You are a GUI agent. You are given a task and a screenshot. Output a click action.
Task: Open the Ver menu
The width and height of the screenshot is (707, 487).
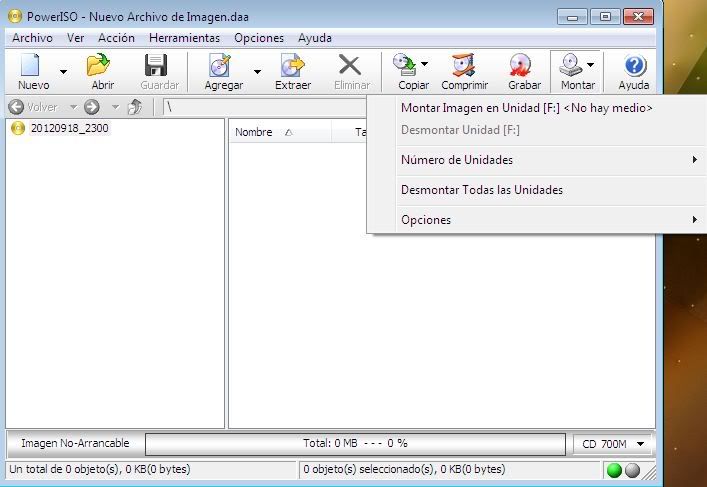[x=75, y=38]
